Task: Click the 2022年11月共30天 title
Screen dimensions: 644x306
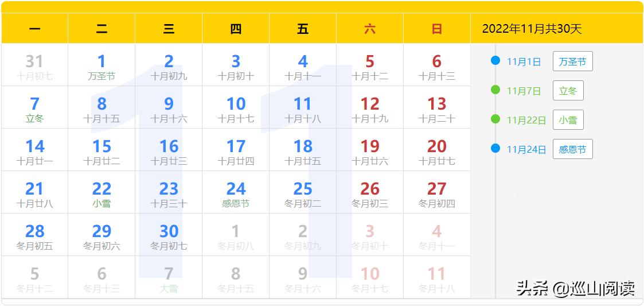Action: pos(532,29)
